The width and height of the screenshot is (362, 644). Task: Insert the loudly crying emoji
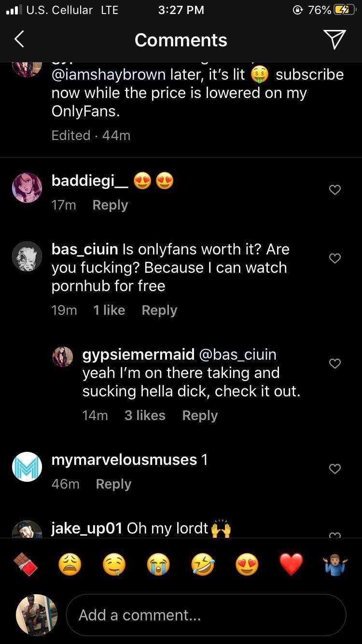pos(158,564)
